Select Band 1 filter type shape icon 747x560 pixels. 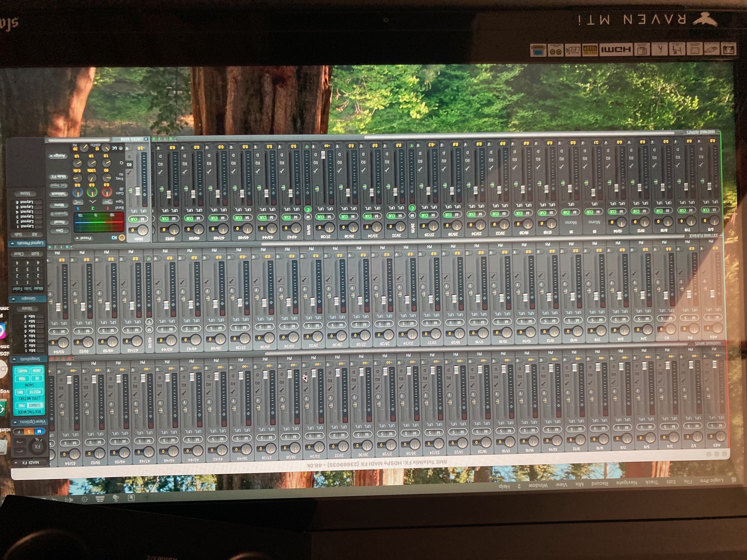(107, 202)
